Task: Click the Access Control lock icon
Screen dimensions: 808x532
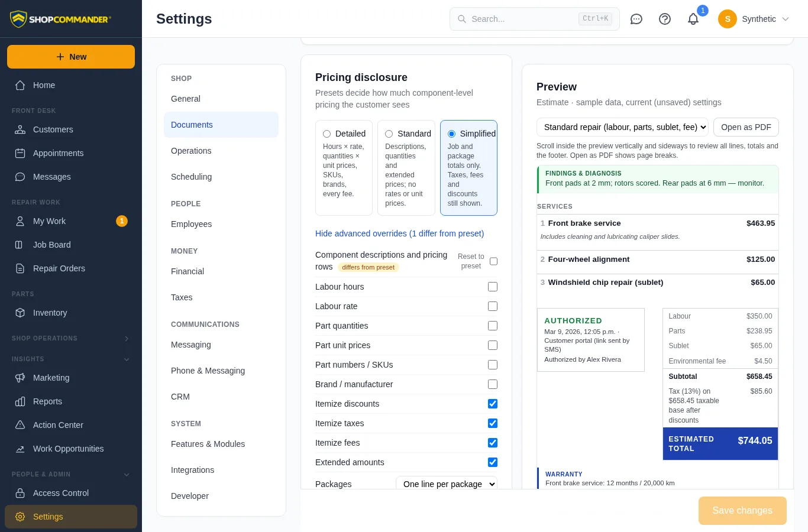Action: [x=20, y=493]
